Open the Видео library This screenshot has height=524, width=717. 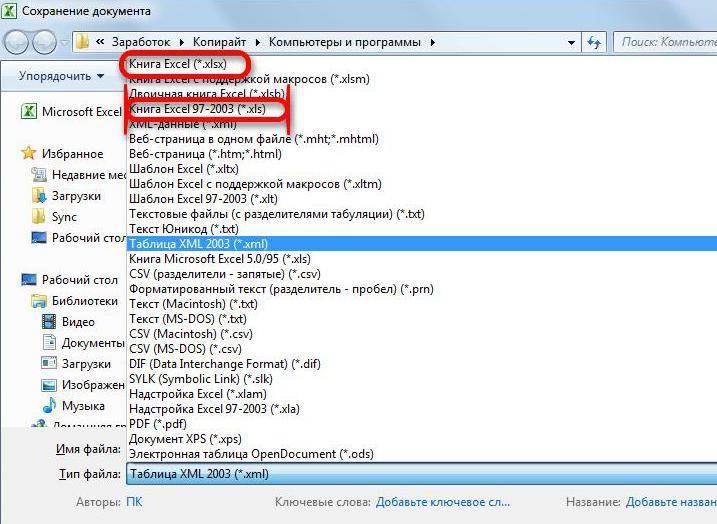coord(68,321)
